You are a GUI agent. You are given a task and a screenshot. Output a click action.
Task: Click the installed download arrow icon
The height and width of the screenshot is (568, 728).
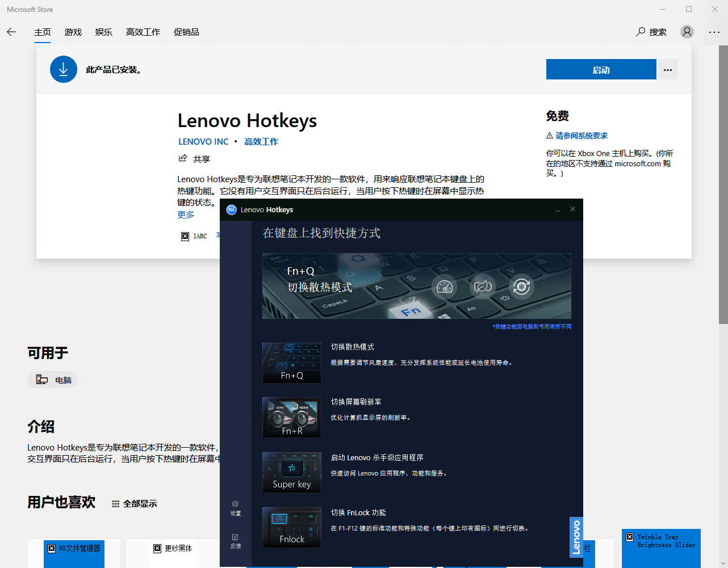64,69
